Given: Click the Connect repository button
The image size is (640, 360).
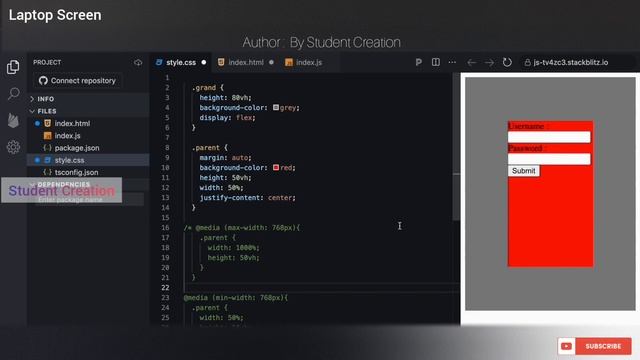Looking at the screenshot, I should pos(77,80).
